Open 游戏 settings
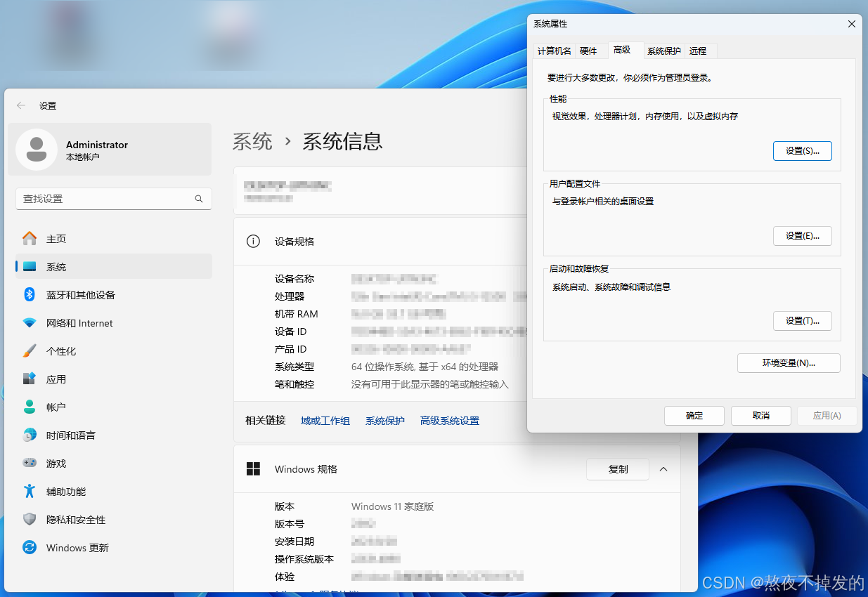The width and height of the screenshot is (868, 597). point(56,463)
